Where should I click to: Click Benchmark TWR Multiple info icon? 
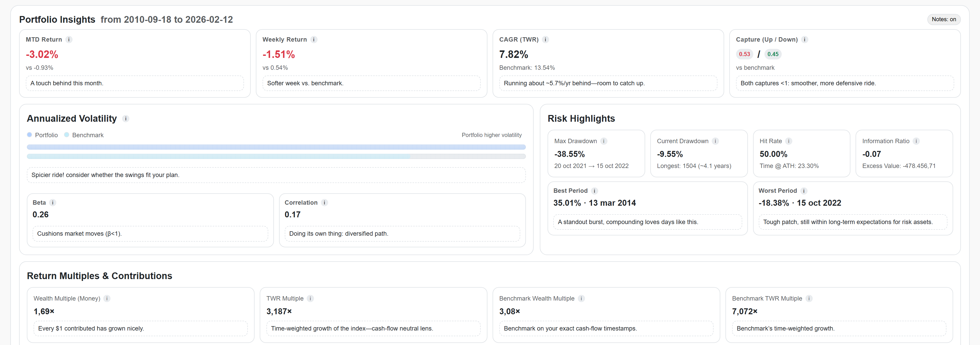click(x=809, y=298)
